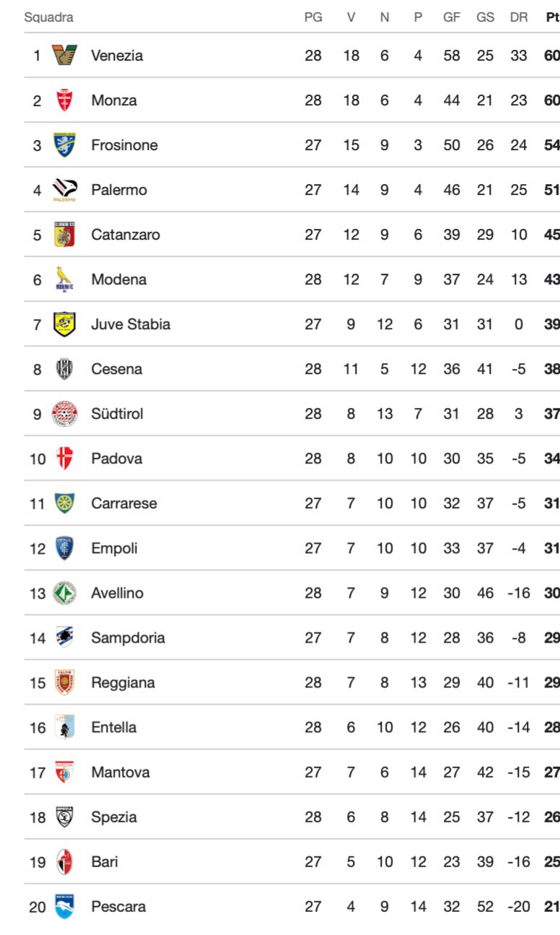Click the Monza club logo
560x935 pixels.
pos(65,100)
